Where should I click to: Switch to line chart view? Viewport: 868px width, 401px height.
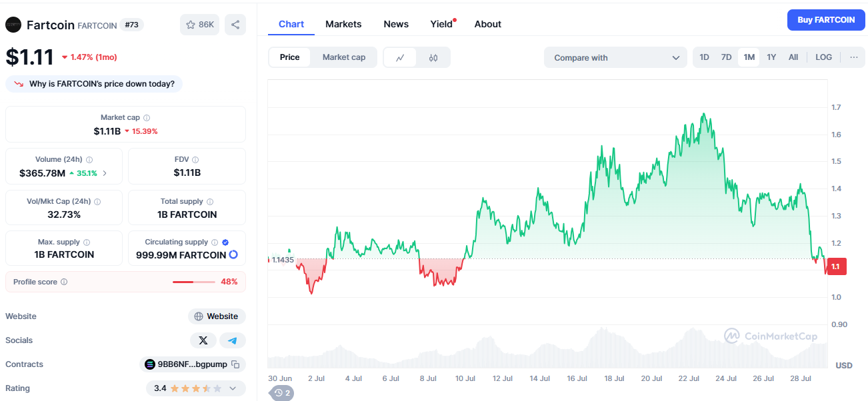(x=400, y=57)
